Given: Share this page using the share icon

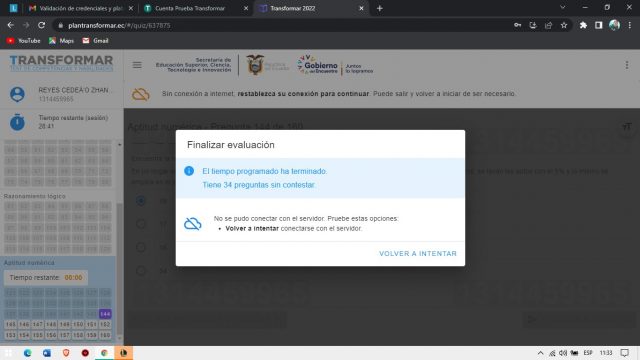Looking at the screenshot, I should [548, 25].
